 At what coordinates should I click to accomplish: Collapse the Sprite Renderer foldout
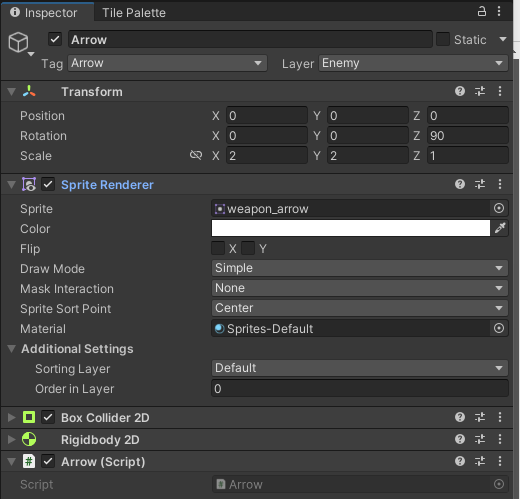pos(12,185)
